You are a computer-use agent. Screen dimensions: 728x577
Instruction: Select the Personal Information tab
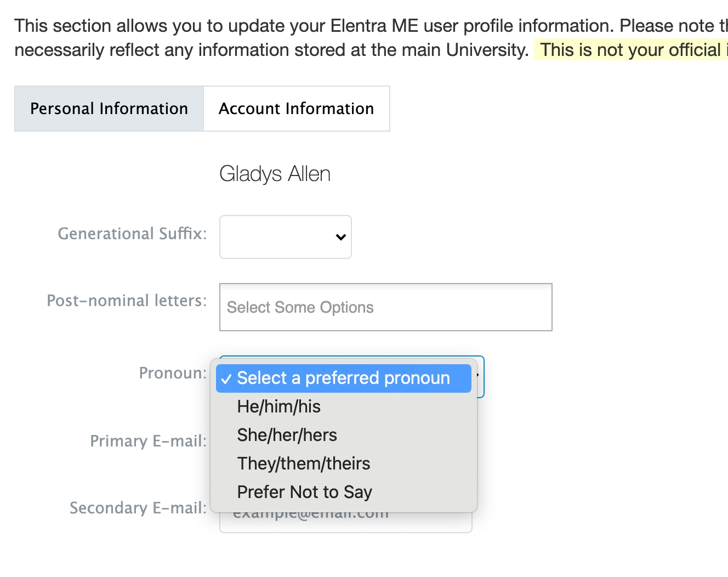(109, 109)
